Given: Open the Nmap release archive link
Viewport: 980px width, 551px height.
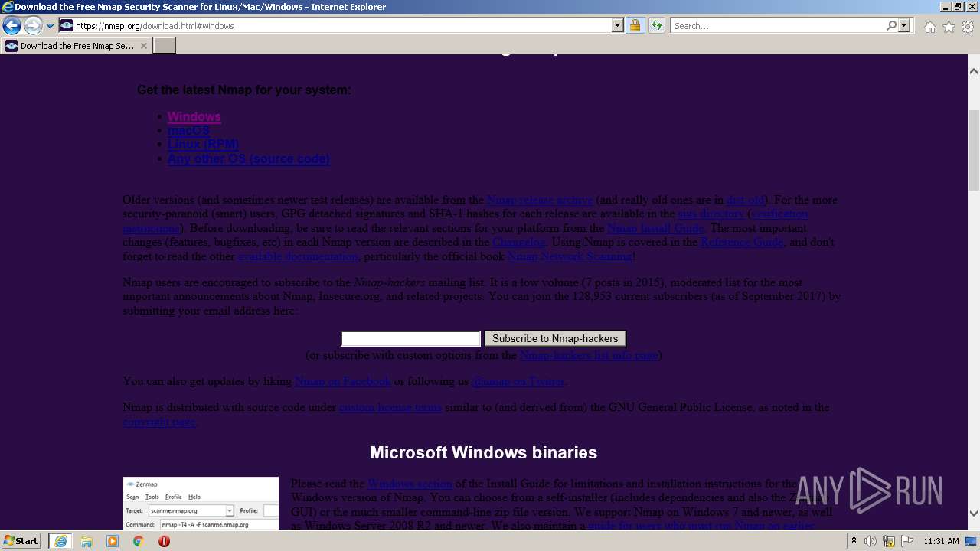Looking at the screenshot, I should (x=540, y=200).
